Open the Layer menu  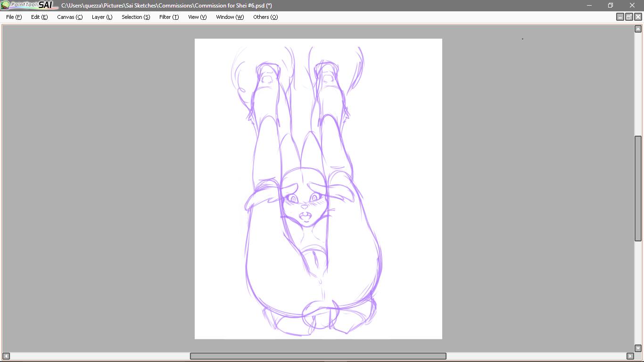coord(102,17)
